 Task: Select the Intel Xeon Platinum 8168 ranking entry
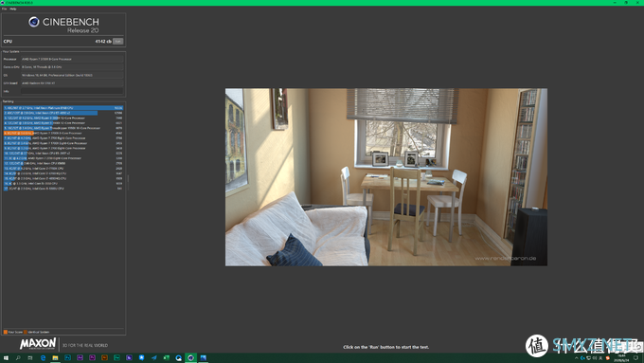[63, 108]
